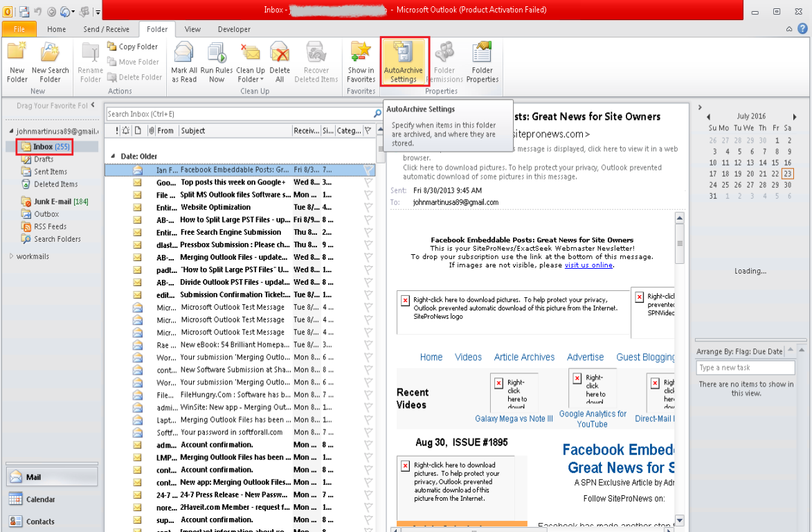Click the search magnifier icon in Inbox search
Viewport: 812px width, 532px height.
click(377, 114)
